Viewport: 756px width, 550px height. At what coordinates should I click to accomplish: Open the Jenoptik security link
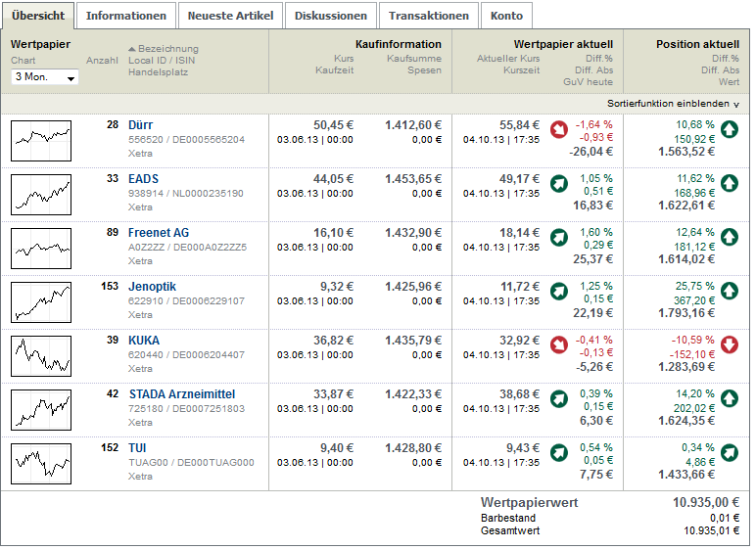click(150, 286)
